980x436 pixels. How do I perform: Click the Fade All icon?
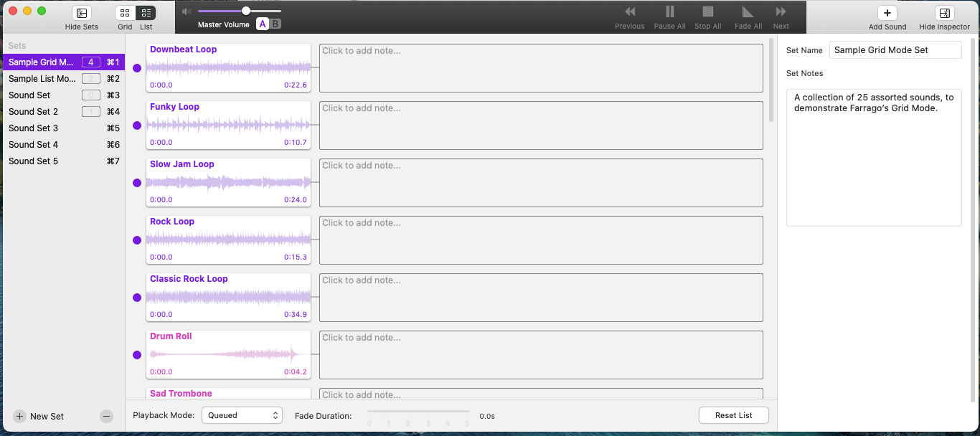[748, 12]
